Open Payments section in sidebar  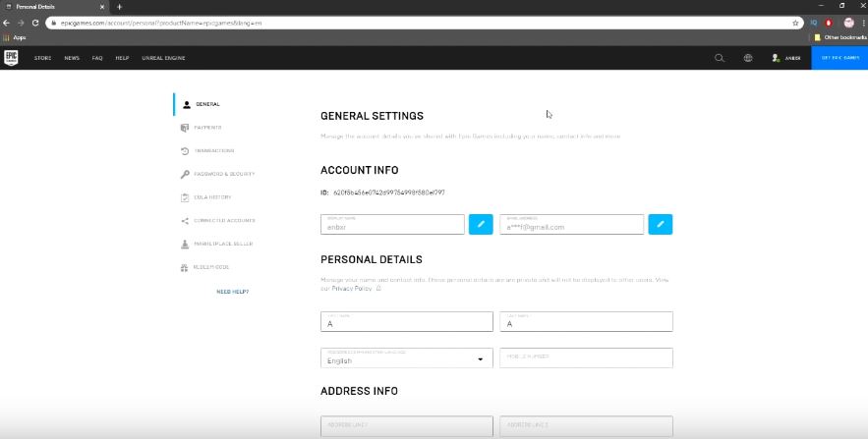(x=206, y=128)
